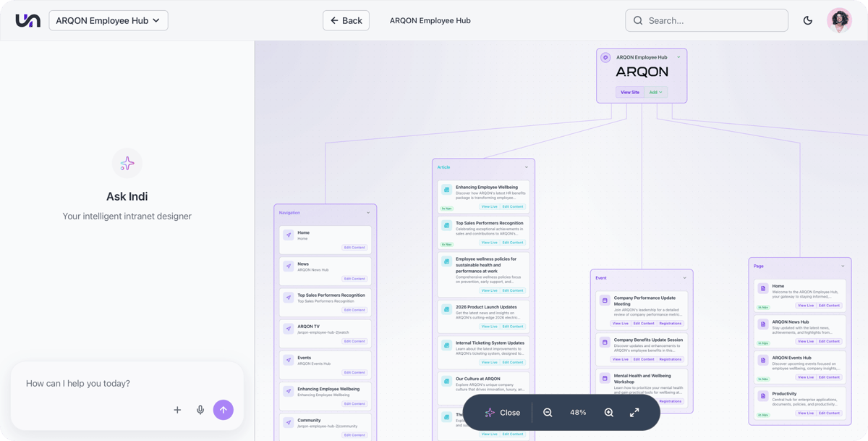The image size is (868, 441).
Task: Toggle dark mode with the moon icon
Action: [808, 20]
